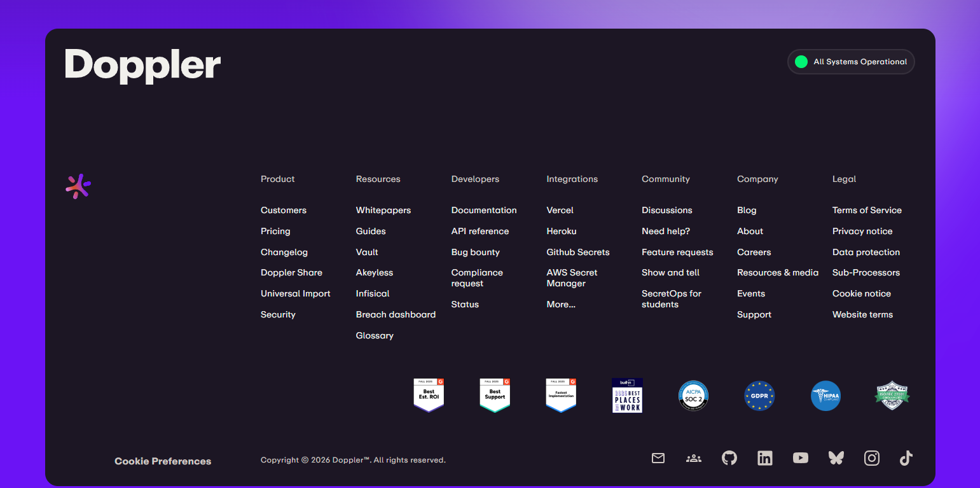Click the Doppler asterisk logo mark

[x=78, y=186]
